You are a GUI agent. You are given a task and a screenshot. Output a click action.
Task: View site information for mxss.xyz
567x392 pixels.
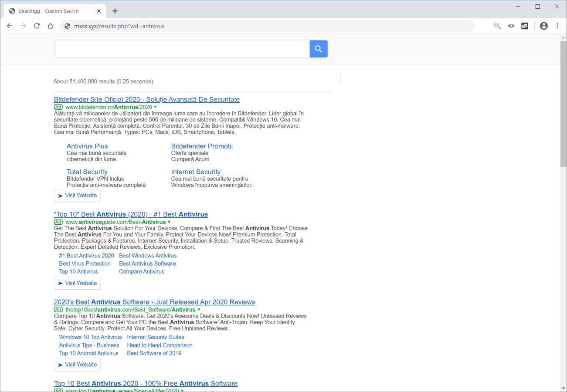tap(67, 26)
